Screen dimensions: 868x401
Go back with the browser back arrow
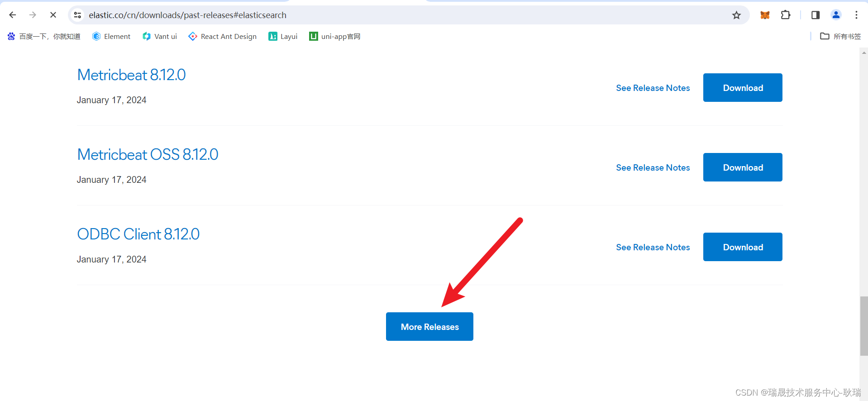pyautogui.click(x=13, y=15)
